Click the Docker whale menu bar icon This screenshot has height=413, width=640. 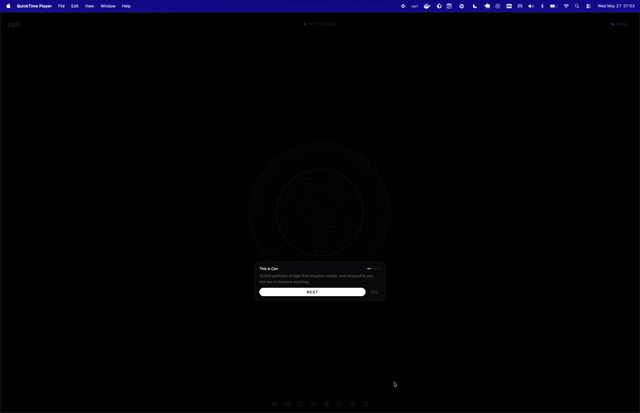point(427,6)
